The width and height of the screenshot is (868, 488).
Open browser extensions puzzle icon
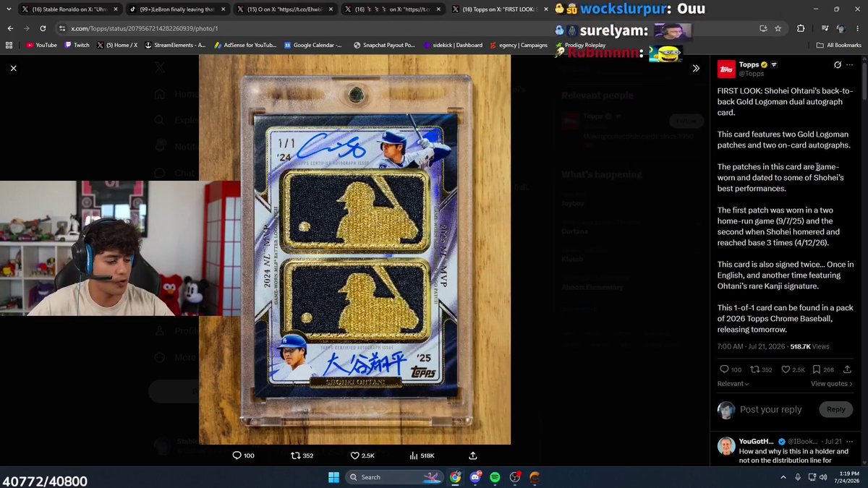point(801,28)
